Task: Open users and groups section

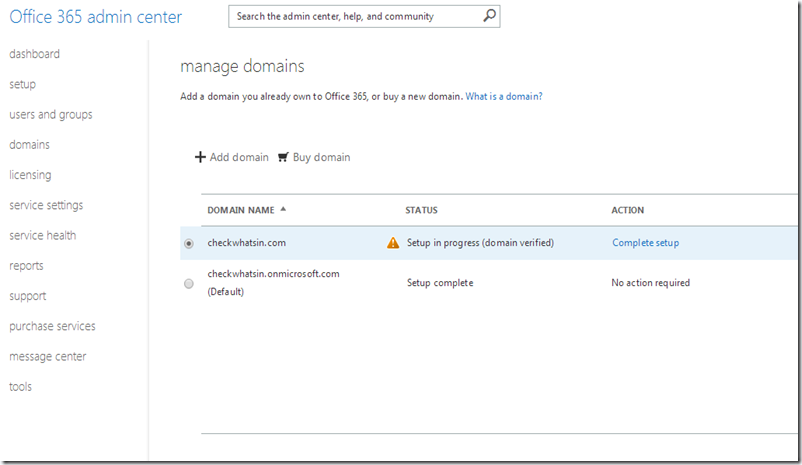Action: coord(51,115)
